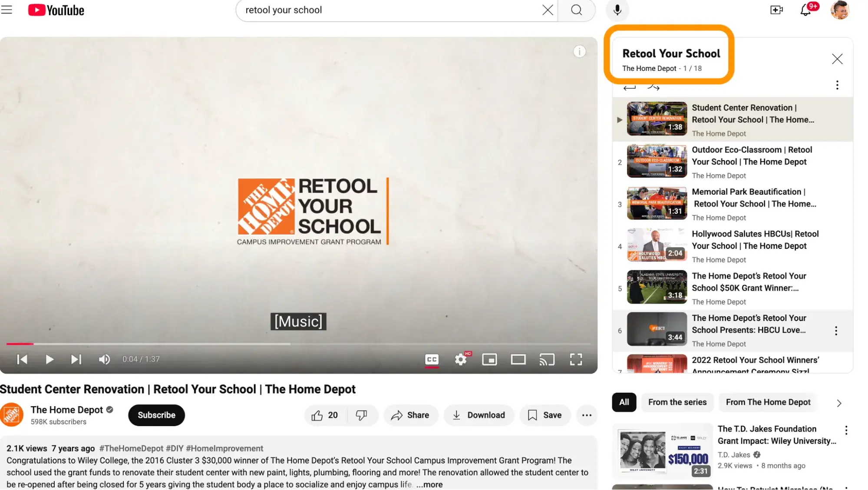The width and height of the screenshot is (868, 490).
Task: Skip to next video
Action: pyautogui.click(x=76, y=359)
